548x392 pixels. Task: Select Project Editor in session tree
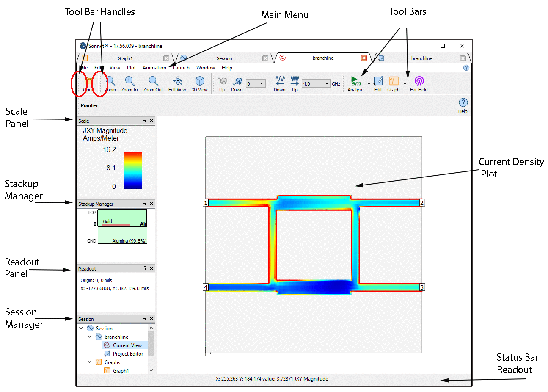[128, 354]
